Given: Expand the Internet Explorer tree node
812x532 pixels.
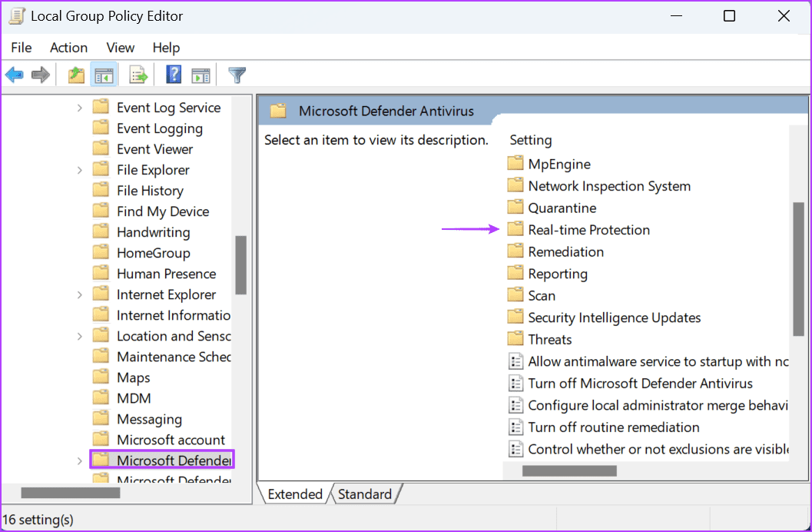Looking at the screenshot, I should [x=79, y=294].
